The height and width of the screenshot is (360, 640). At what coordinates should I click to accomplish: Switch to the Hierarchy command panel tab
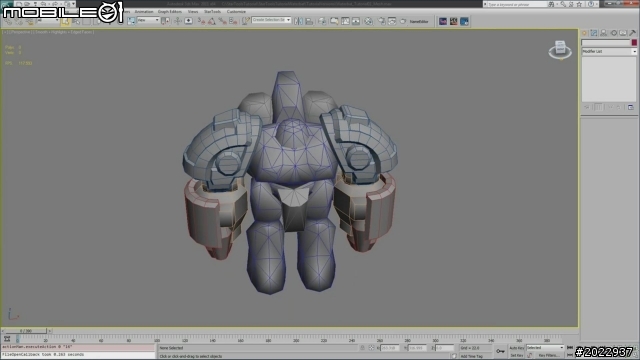(604, 33)
